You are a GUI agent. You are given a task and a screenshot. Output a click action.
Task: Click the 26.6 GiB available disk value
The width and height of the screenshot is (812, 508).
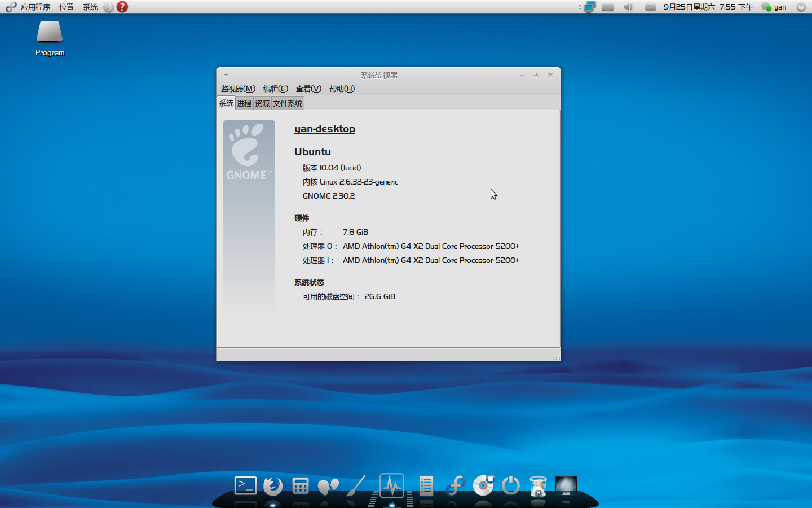379,296
